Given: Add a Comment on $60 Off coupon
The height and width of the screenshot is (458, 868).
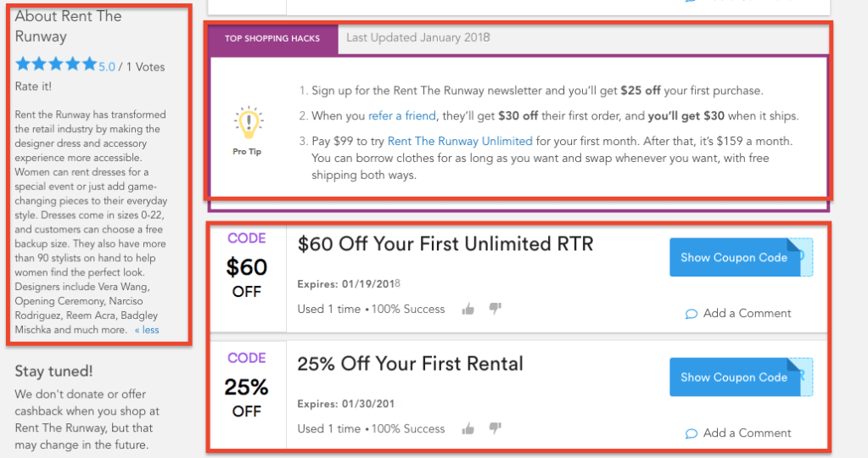Looking at the screenshot, I should click(x=747, y=313).
